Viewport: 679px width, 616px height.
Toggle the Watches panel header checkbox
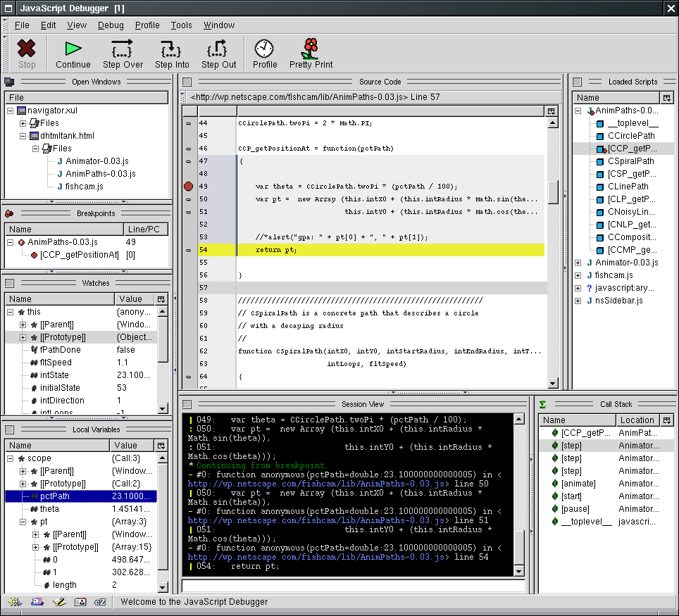click(10, 283)
